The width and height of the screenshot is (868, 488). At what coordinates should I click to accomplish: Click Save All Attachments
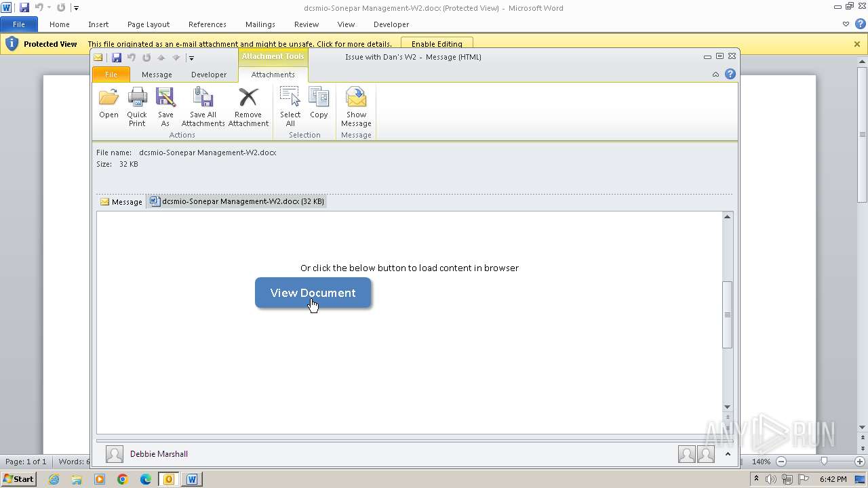203,107
